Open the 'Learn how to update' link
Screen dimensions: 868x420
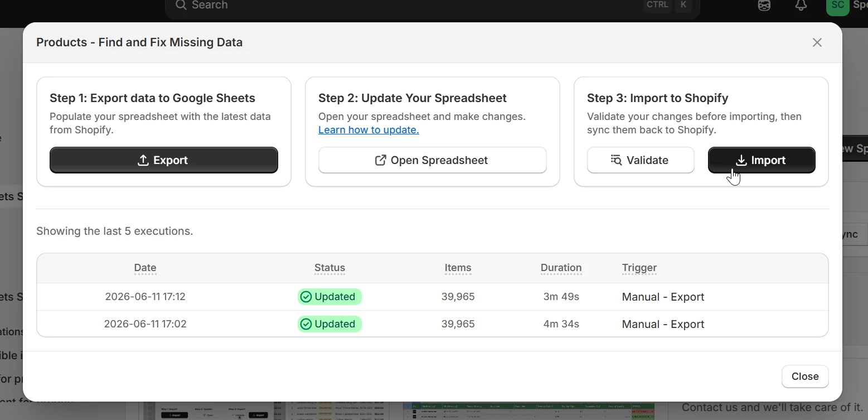[x=368, y=130]
